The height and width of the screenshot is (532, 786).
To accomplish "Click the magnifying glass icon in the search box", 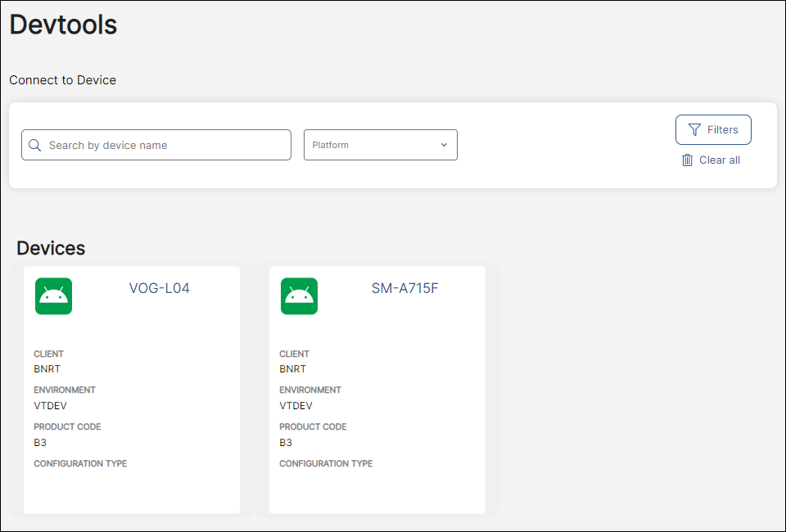I will pyautogui.click(x=34, y=145).
